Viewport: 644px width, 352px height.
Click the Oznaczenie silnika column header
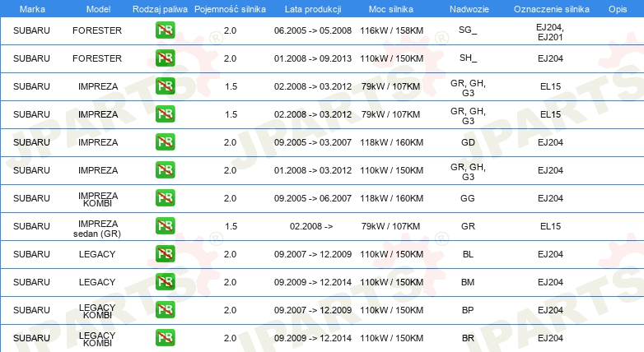(x=551, y=9)
